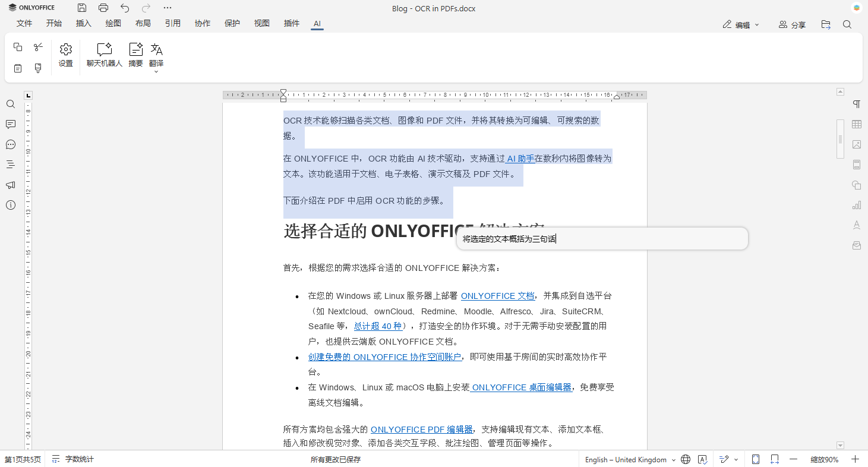Click the Save icon in the title bar
868x467 pixels.
tap(82, 8)
